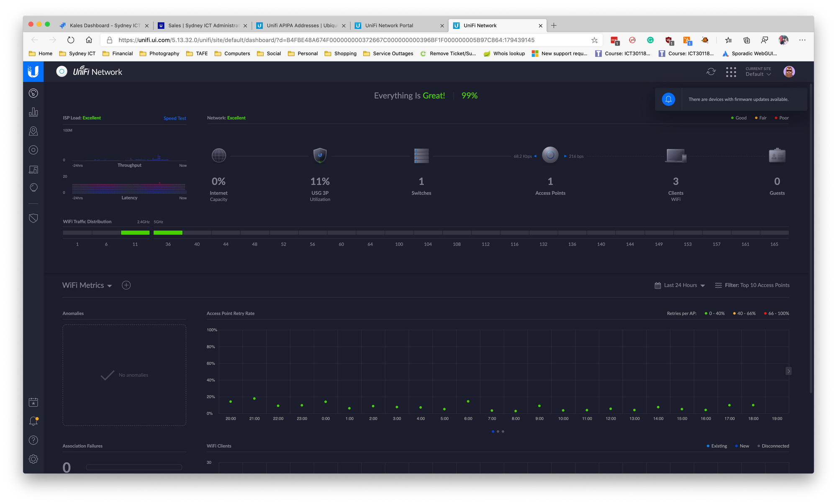Viewport: 837px width, 504px height.
Task: Switch to the Kales Dashboard browser tab
Action: 105,26
